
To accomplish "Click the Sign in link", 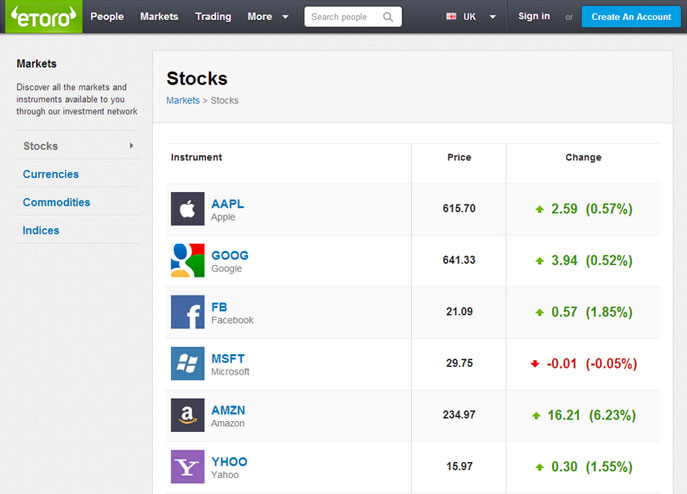I will tap(534, 16).
